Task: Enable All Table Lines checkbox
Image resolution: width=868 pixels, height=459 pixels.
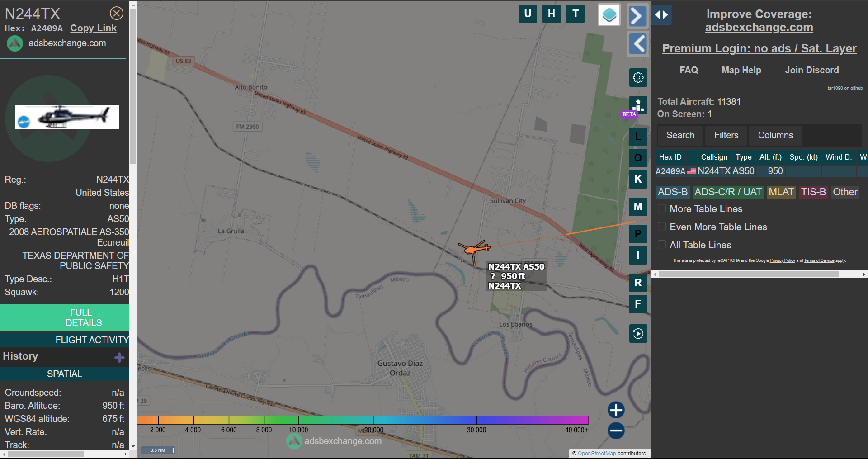Action: coord(662,245)
